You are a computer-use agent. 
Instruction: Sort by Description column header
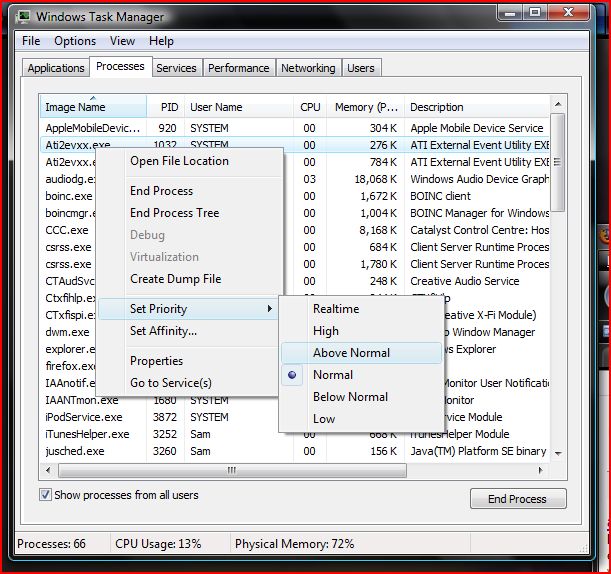tap(477, 107)
